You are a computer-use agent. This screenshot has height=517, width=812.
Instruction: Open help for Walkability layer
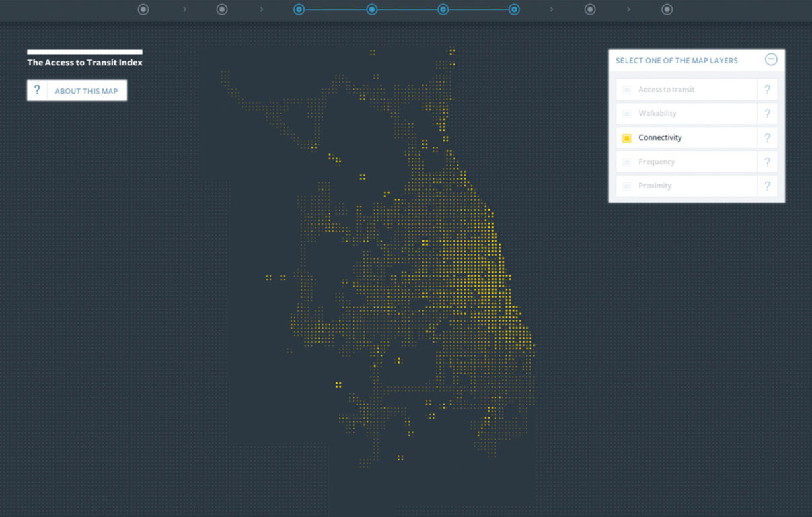pyautogui.click(x=768, y=114)
